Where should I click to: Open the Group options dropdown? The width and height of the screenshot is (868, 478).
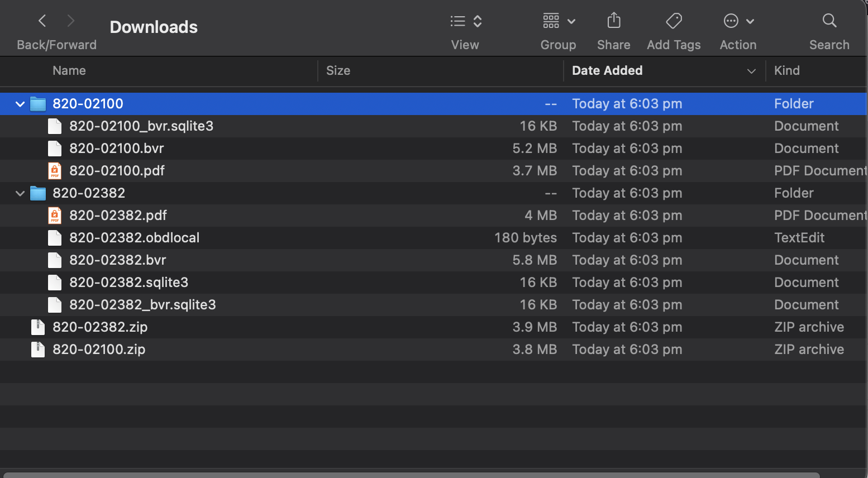pyautogui.click(x=559, y=21)
